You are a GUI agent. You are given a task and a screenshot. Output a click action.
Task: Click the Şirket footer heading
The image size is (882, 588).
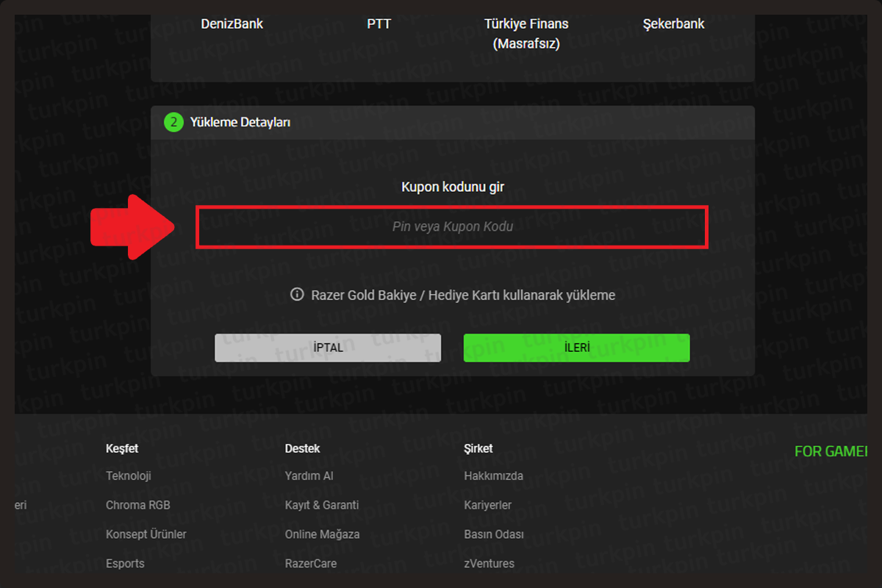(478, 448)
